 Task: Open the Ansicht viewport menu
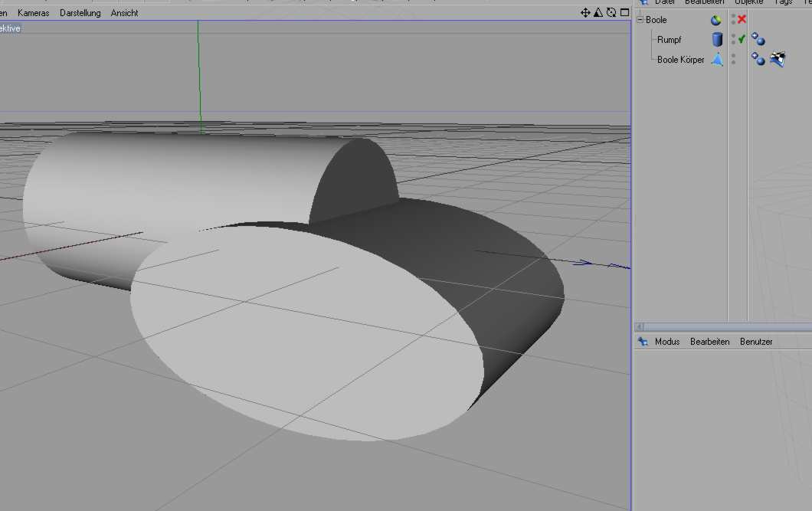coord(124,13)
